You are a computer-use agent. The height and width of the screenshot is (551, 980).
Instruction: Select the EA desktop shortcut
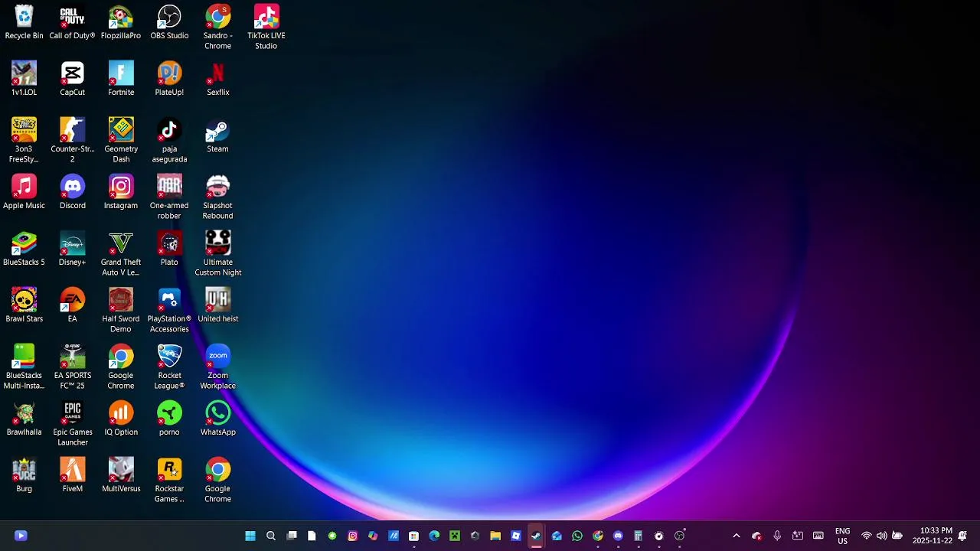(x=72, y=305)
